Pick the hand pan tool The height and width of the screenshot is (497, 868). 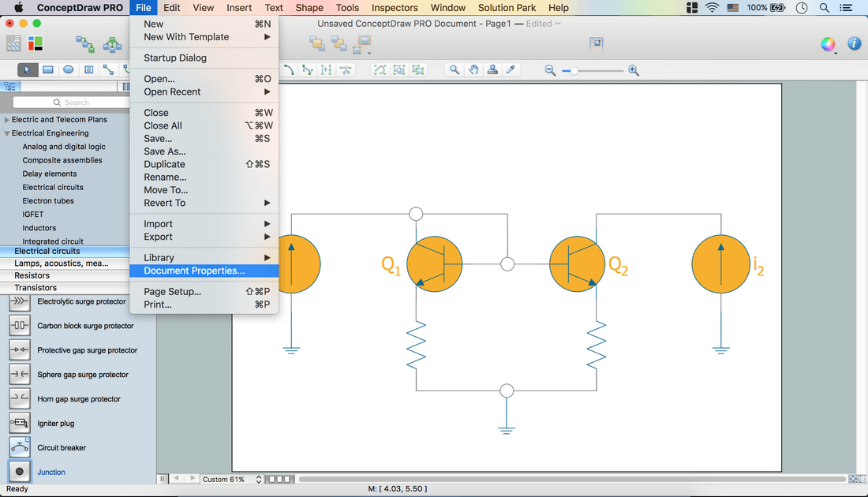[x=473, y=69]
